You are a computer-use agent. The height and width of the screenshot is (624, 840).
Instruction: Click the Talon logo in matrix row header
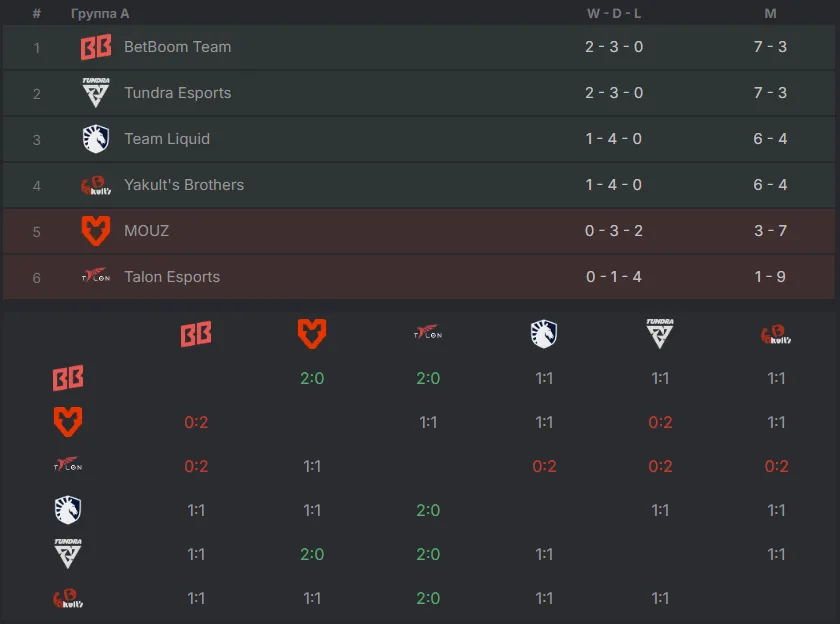[x=68, y=464]
